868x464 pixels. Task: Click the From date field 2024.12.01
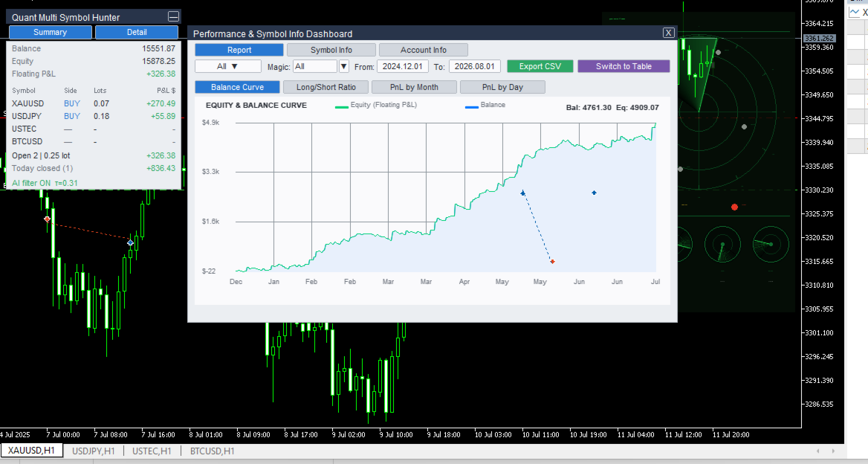click(x=403, y=66)
